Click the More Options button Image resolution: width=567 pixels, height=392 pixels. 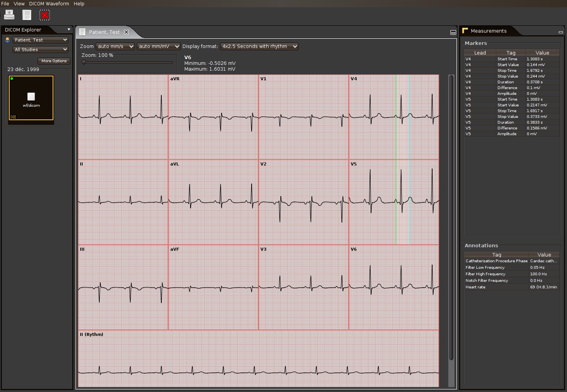[54, 61]
